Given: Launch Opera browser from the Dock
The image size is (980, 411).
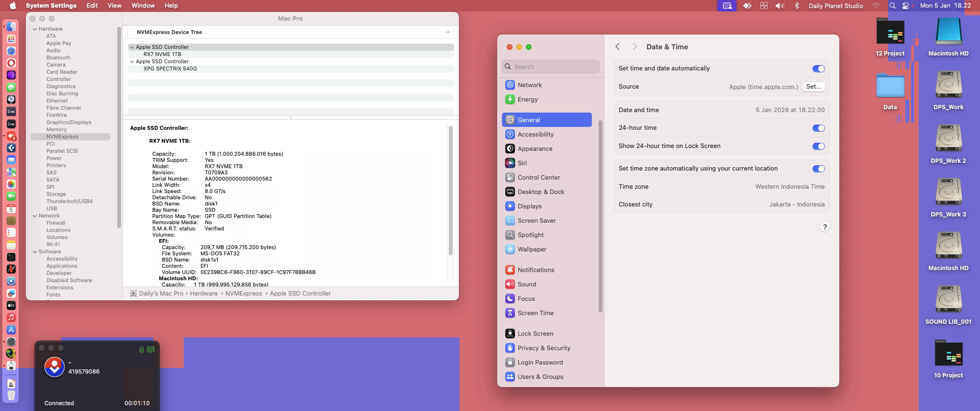Looking at the screenshot, I should point(11,63).
